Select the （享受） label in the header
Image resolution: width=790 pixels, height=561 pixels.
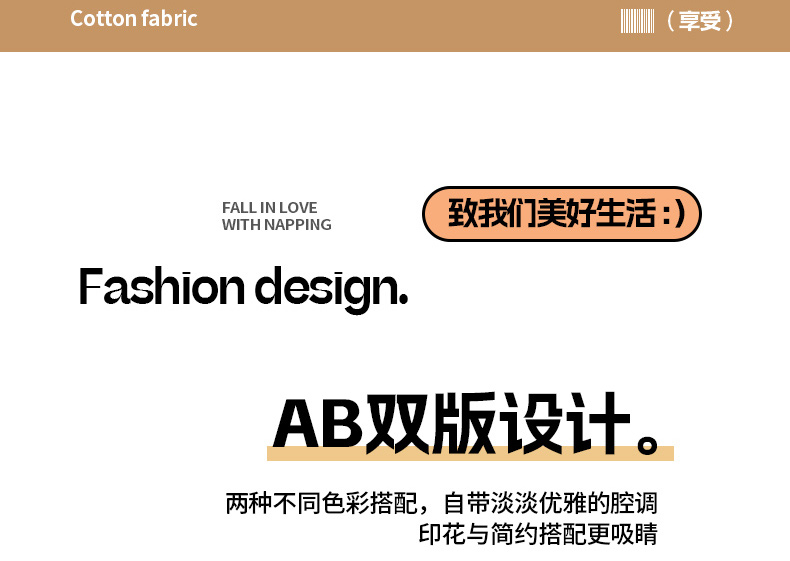(x=699, y=21)
